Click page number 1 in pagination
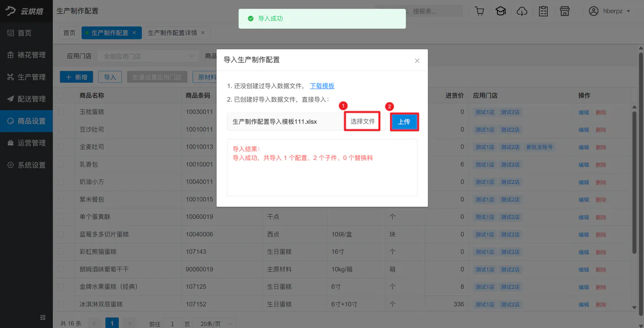Image resolution: width=644 pixels, height=328 pixels. 112,323
